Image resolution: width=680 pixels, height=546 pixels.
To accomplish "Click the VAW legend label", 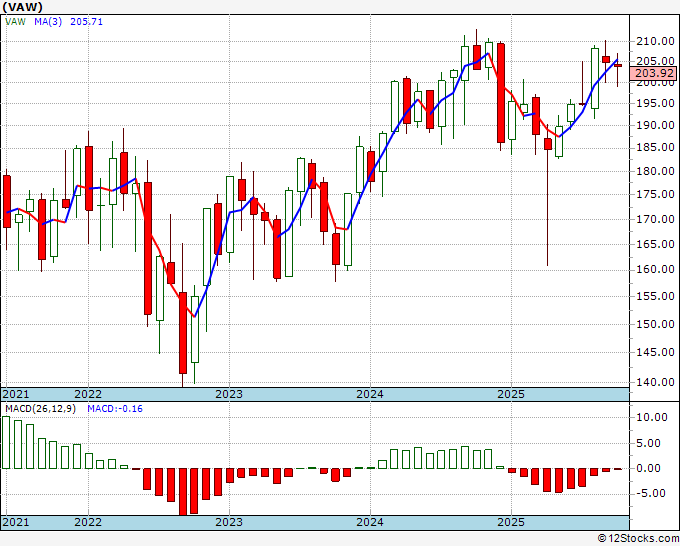I will pos(15,21).
